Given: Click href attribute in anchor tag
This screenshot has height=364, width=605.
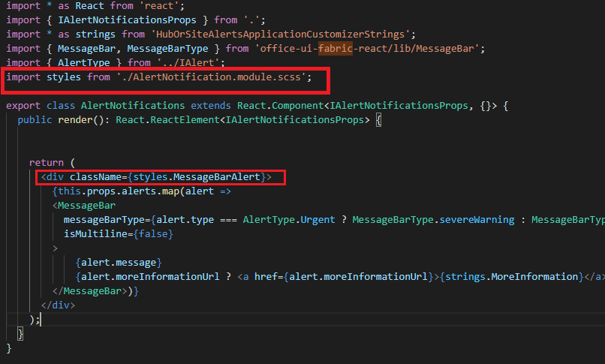Looking at the screenshot, I should 266,277.
